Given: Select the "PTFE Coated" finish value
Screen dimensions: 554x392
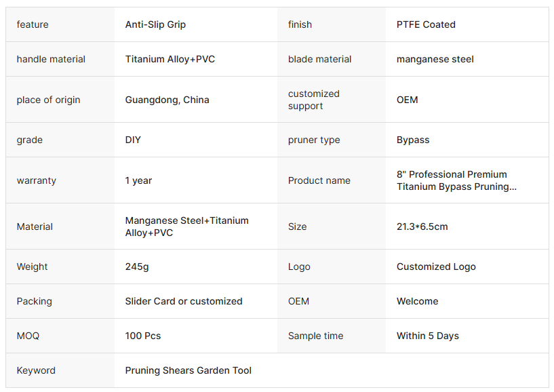Looking at the screenshot, I should click(426, 24).
